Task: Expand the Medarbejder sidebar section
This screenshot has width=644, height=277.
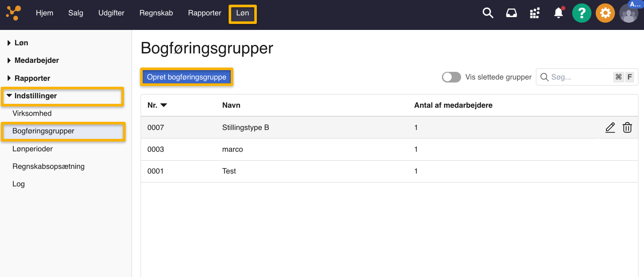Action: tap(36, 60)
